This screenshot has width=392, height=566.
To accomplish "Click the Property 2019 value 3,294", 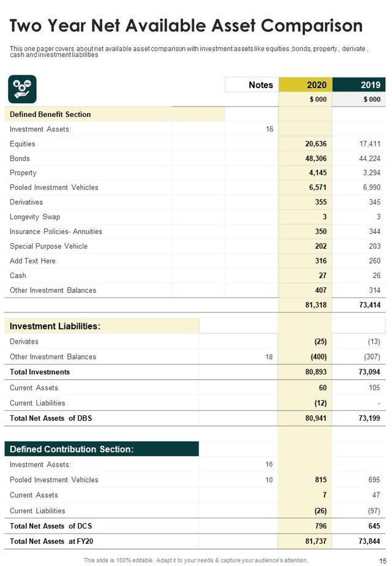I will (x=370, y=173).
